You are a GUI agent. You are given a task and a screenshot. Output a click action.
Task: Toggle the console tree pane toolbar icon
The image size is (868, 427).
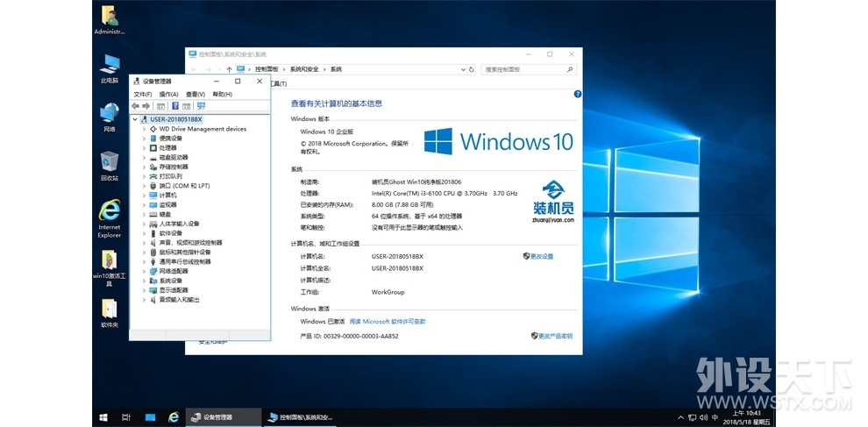point(160,106)
